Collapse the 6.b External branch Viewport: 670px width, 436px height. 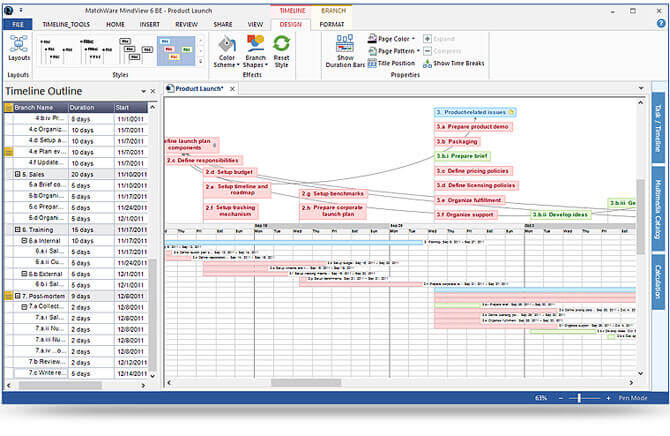[x=24, y=274]
